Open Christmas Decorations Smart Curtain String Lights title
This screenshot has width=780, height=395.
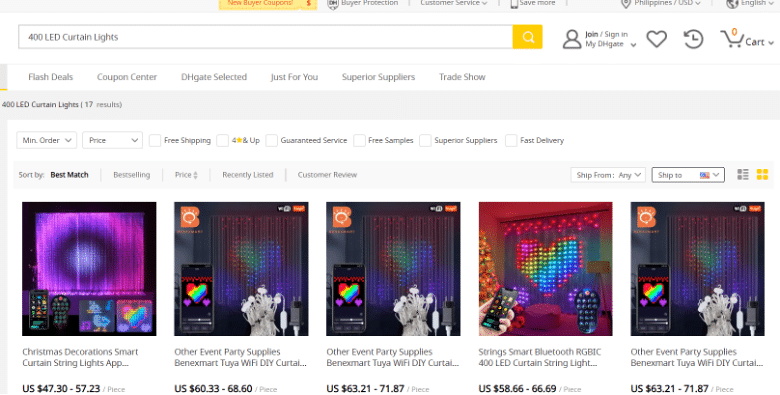80,357
